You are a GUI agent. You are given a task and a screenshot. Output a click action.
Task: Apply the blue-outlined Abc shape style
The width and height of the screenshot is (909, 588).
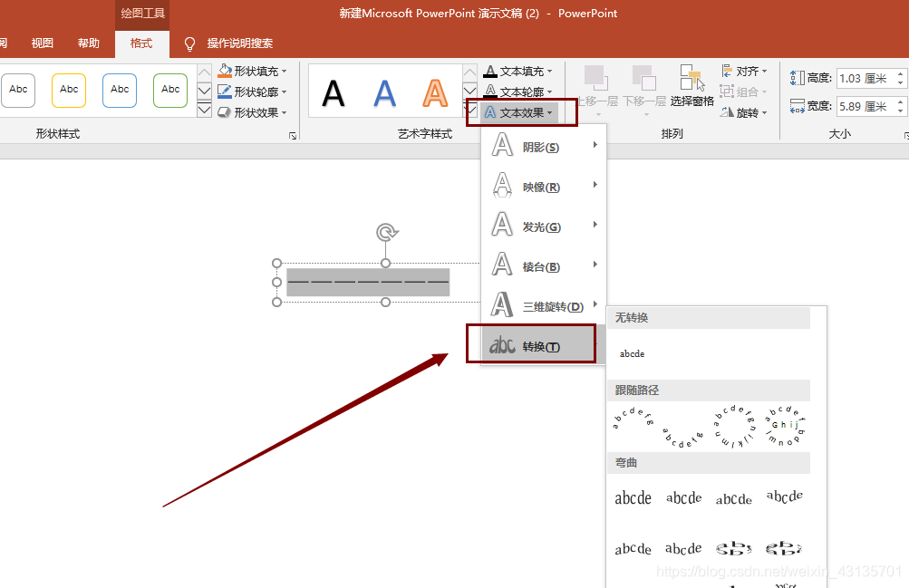pyautogui.click(x=120, y=90)
